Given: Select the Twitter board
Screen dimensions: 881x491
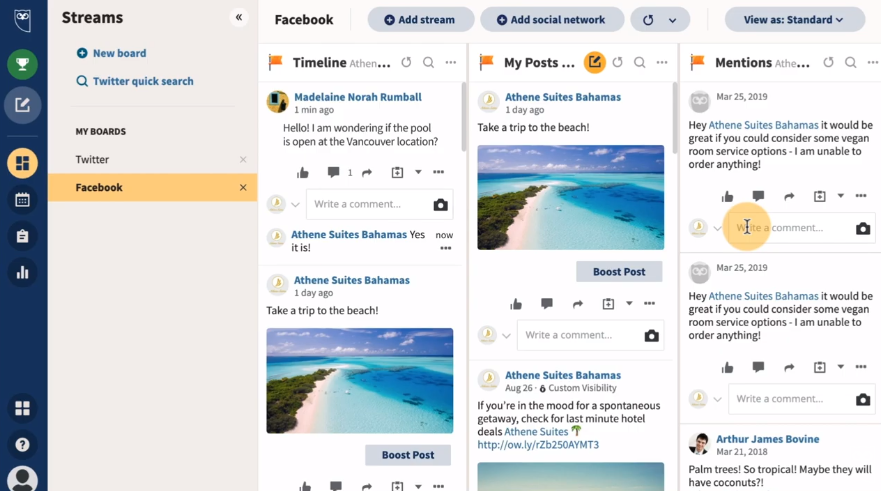Looking at the screenshot, I should click(92, 160).
